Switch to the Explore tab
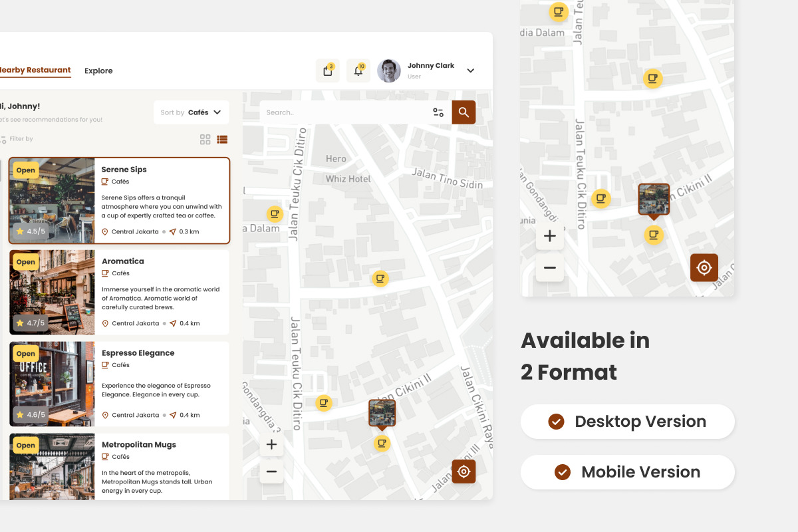The image size is (798, 532). [98, 70]
